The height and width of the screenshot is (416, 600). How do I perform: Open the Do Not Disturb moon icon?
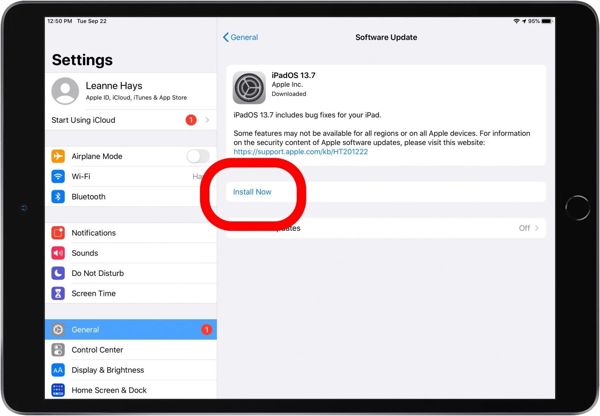point(58,273)
